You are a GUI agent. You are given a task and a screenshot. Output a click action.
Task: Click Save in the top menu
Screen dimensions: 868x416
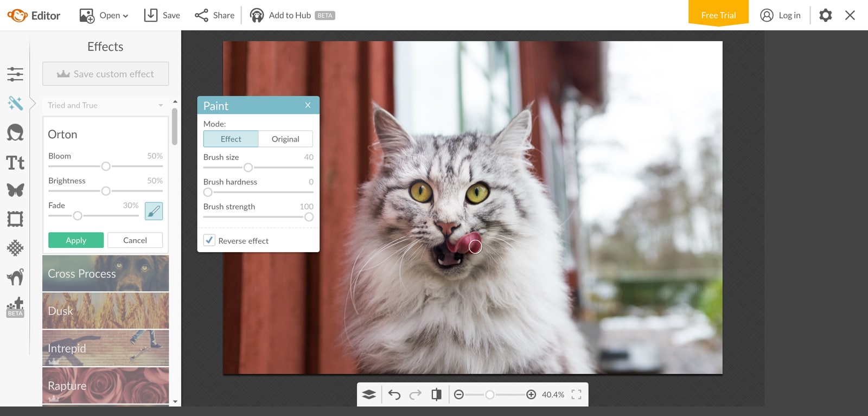tap(162, 15)
